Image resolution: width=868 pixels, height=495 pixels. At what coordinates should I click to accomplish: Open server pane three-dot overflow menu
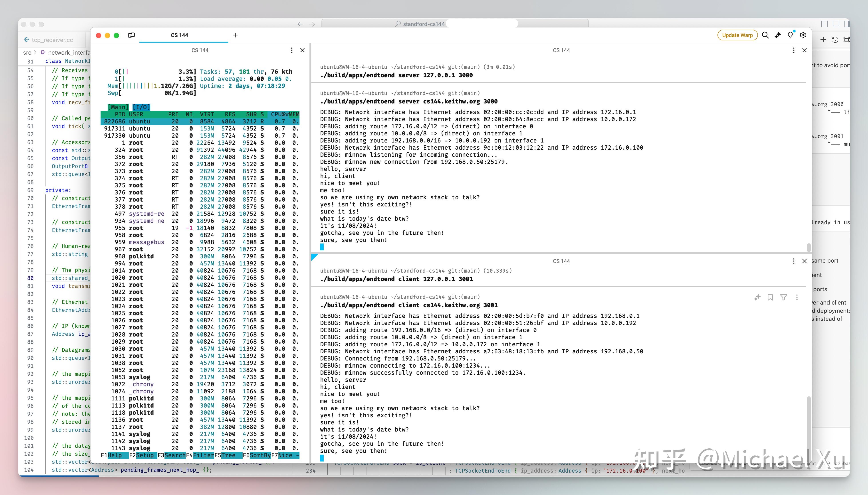(x=794, y=50)
